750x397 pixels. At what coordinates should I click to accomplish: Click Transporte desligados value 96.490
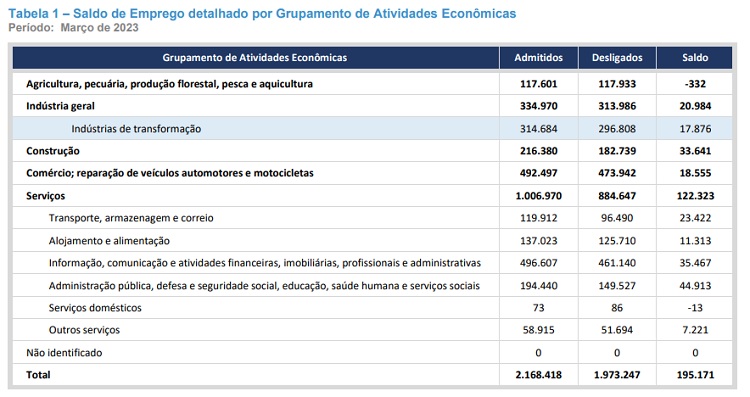coord(617,218)
